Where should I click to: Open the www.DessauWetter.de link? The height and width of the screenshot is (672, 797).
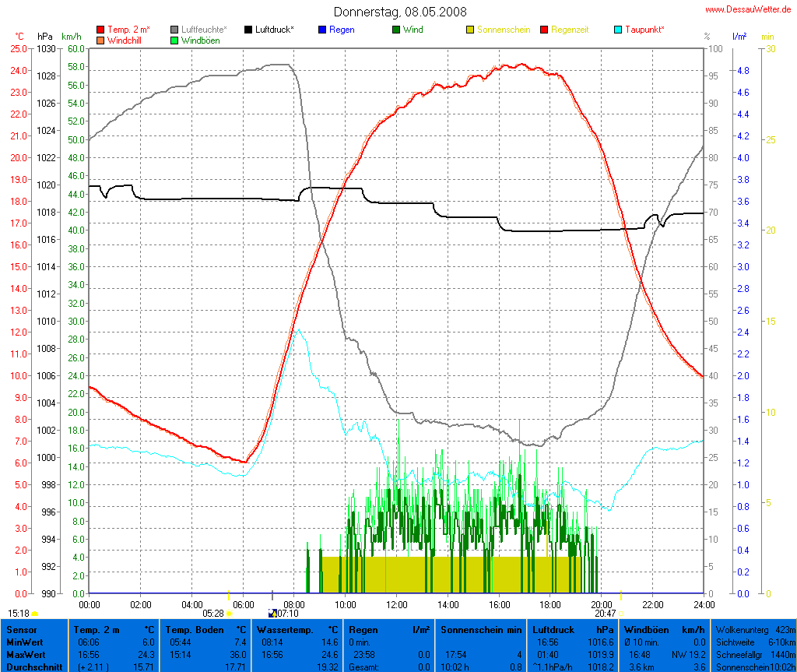point(749,9)
